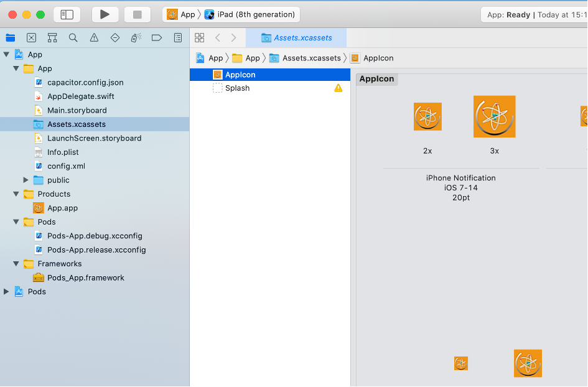Viewport: 588px width, 387px height.
Task: Expand the Pods project
Action: coord(6,291)
